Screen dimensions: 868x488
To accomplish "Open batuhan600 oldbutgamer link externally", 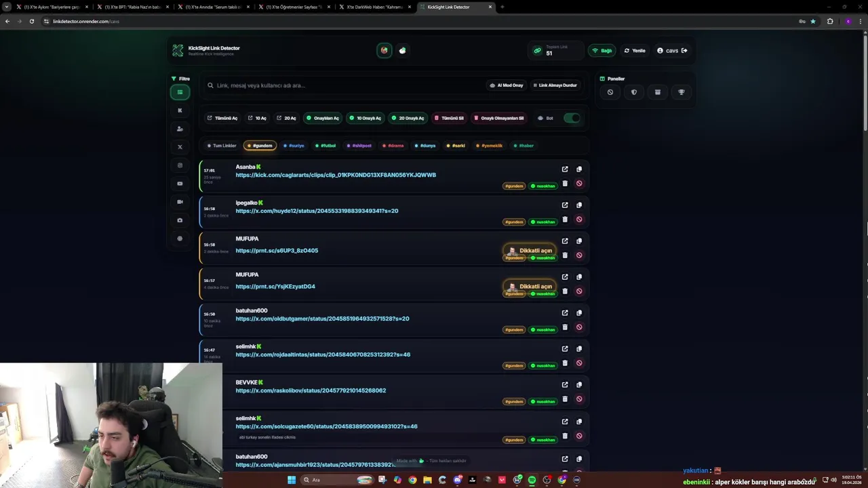I will pyautogui.click(x=565, y=313).
